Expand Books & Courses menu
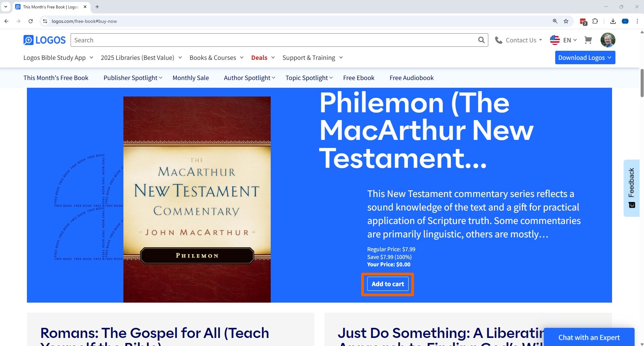Viewport: 644px width, 346px height. click(216, 57)
